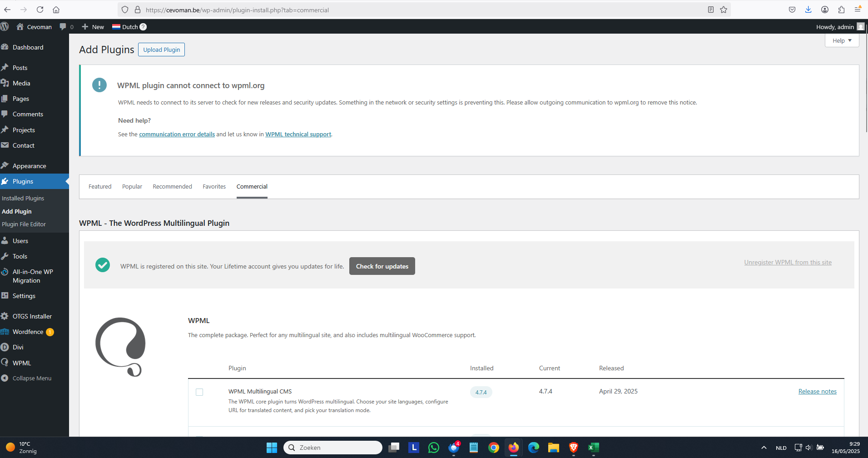868x458 pixels.
Task: Click the browser address bar
Action: (x=425, y=10)
